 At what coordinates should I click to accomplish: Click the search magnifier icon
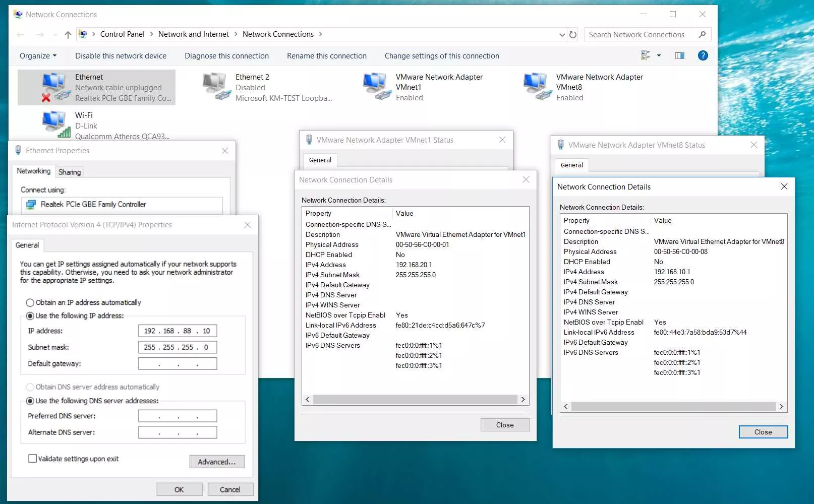point(702,34)
